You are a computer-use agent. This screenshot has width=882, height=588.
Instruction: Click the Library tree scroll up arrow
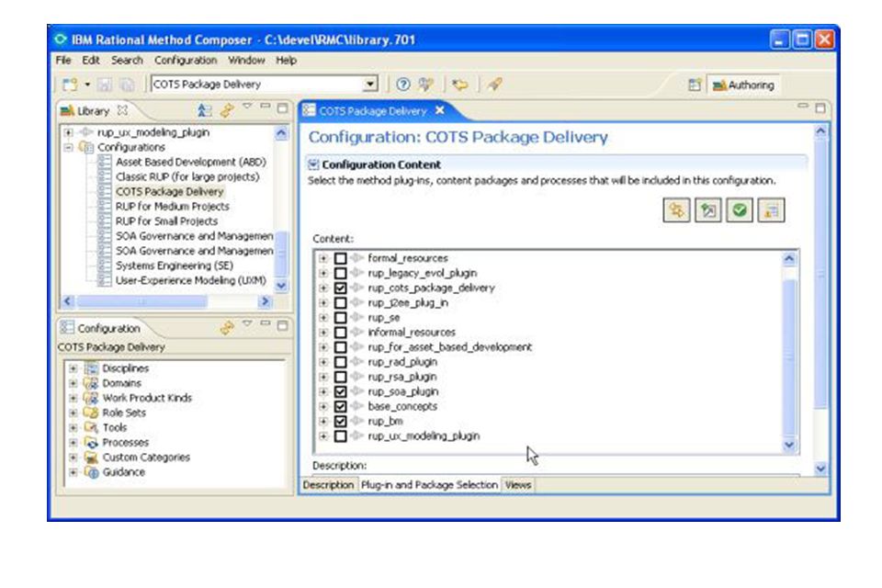(x=281, y=133)
